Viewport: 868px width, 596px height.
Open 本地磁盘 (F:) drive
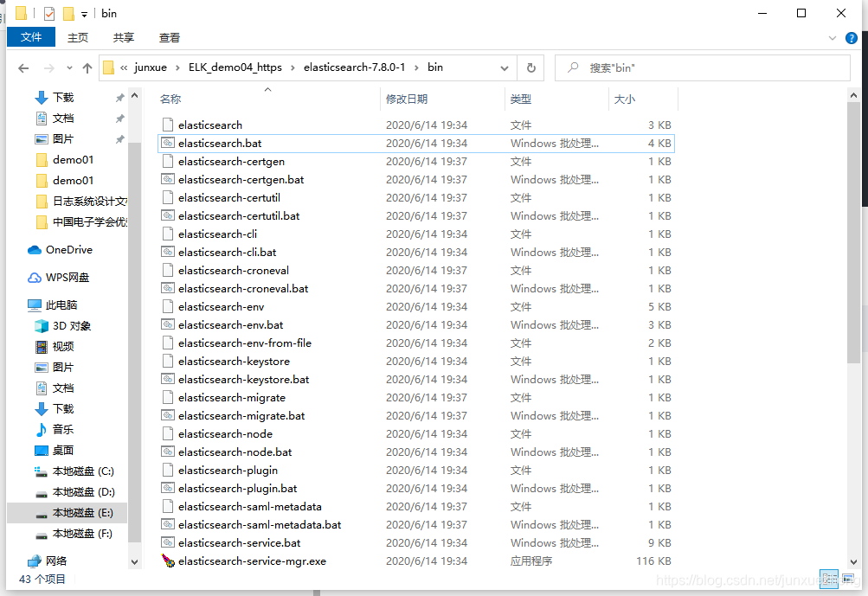coord(82,534)
